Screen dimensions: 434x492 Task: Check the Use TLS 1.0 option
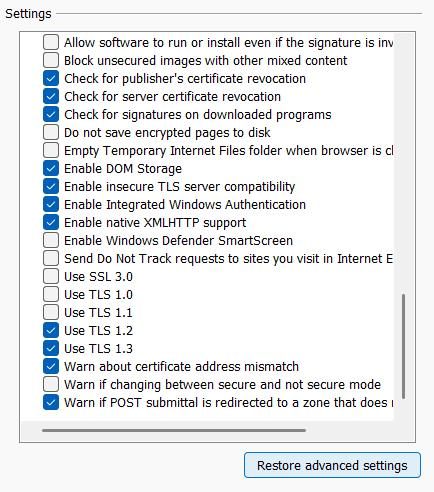pyautogui.click(x=51, y=294)
